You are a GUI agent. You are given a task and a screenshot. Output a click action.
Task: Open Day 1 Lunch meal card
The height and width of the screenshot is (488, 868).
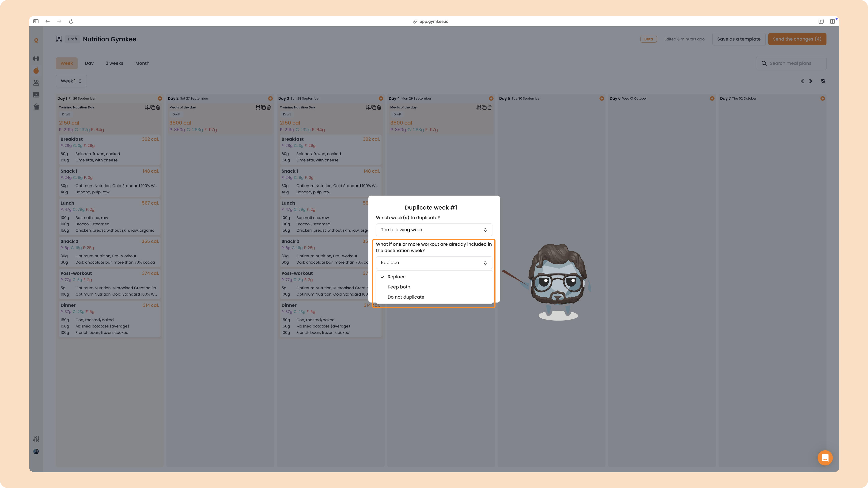pyautogui.click(x=110, y=216)
